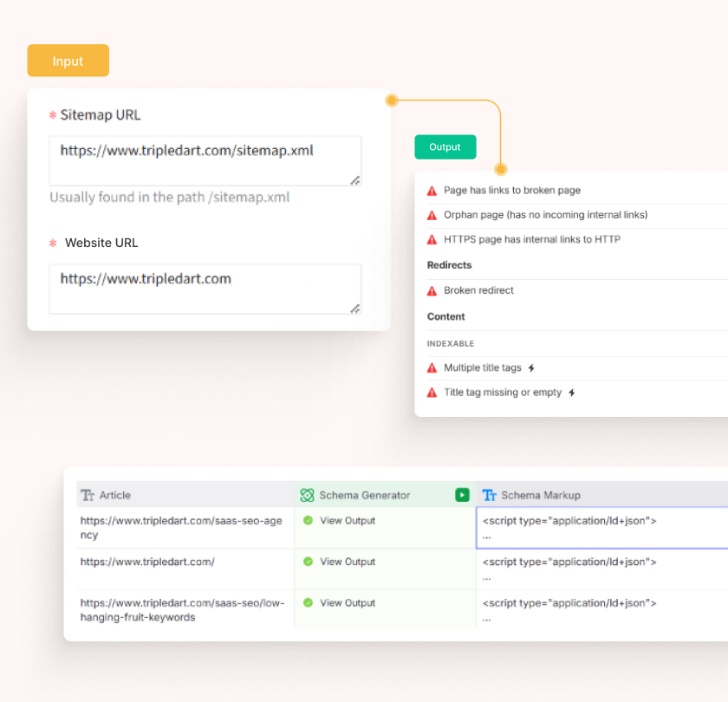Select Schema Markup cell for low-hanging-fruit-keywords row

coord(602,609)
